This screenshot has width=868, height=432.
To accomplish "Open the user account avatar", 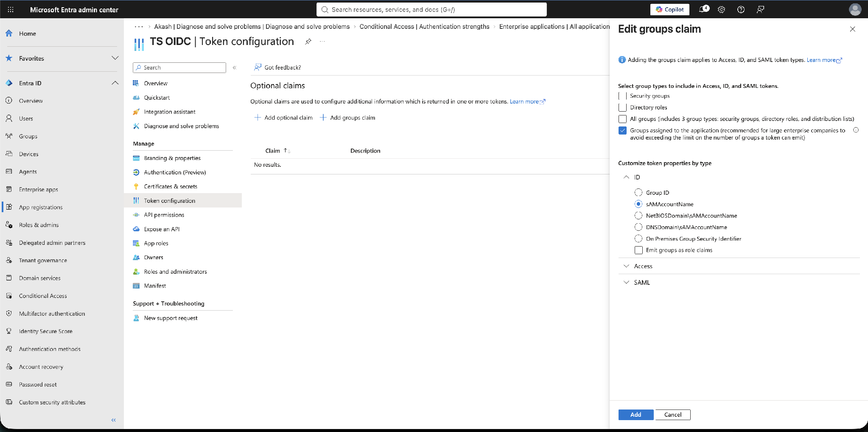I will click(855, 9).
